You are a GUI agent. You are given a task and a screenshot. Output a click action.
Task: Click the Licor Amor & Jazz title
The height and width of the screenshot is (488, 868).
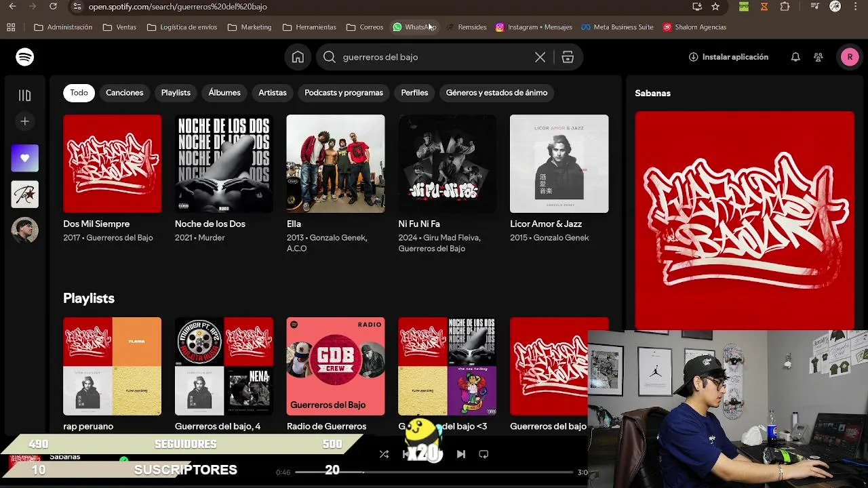click(x=546, y=224)
